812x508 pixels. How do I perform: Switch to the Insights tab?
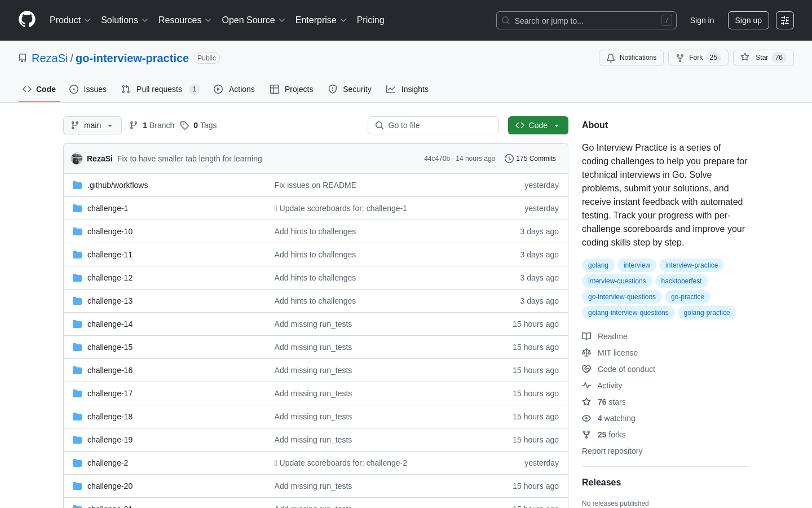tap(407, 89)
